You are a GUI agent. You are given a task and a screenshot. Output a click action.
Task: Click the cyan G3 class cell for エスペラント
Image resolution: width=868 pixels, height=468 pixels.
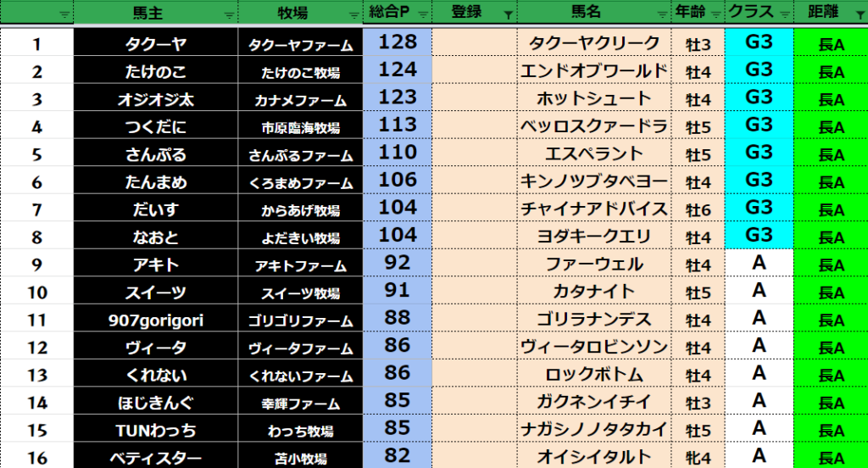759,153
